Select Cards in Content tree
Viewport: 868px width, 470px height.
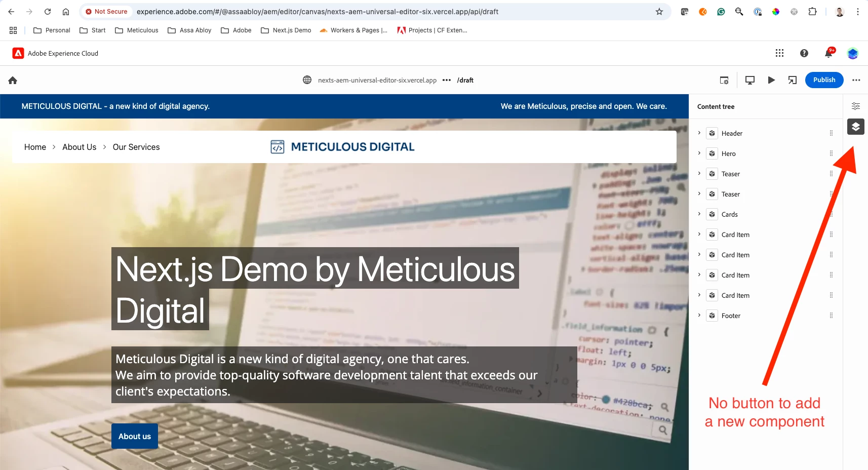pyautogui.click(x=729, y=214)
